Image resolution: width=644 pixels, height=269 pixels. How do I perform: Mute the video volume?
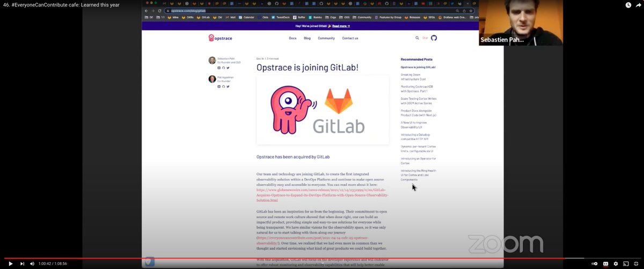32,264
